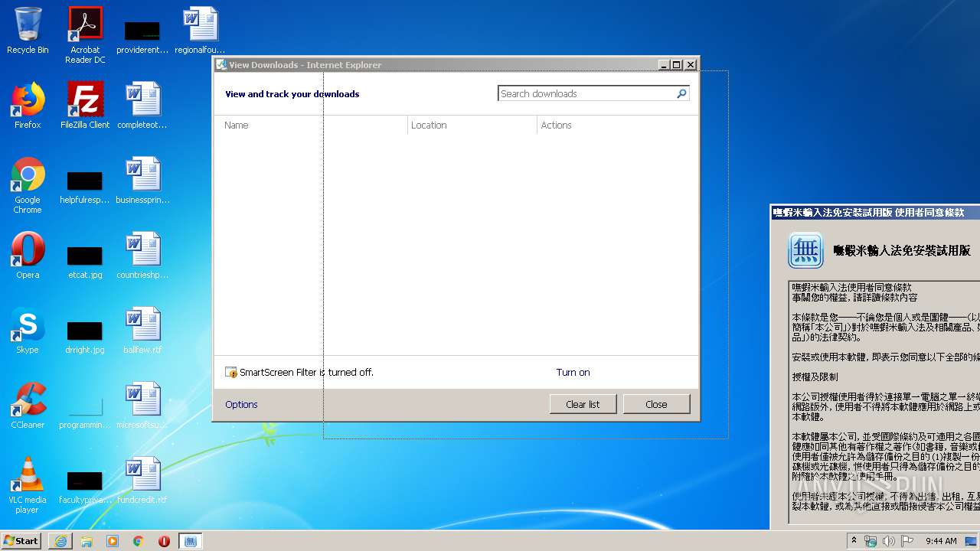
Task: Open the Start menu
Action: 21,541
